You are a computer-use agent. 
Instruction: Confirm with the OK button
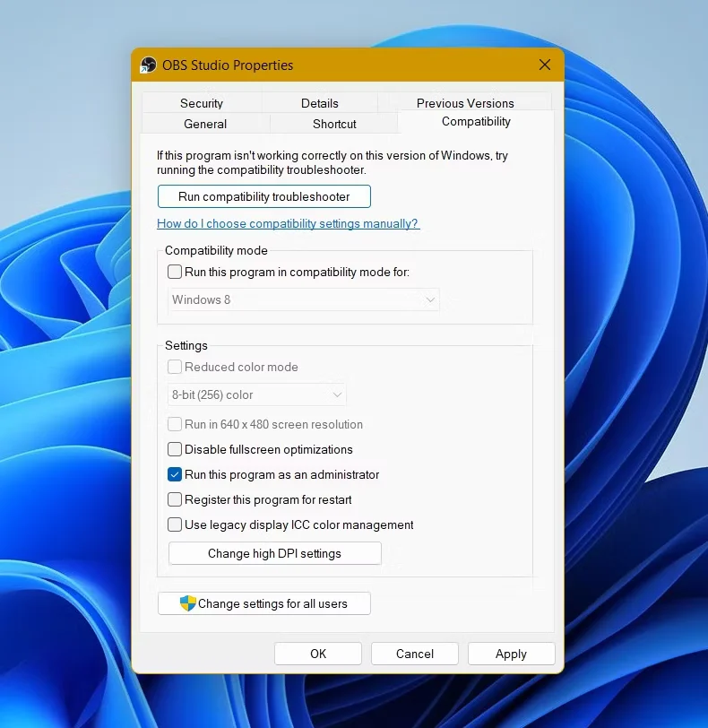pyautogui.click(x=318, y=654)
